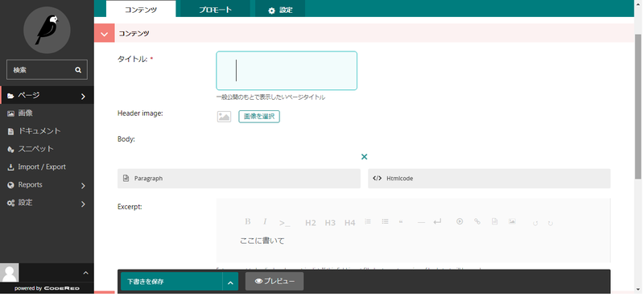This screenshot has width=644, height=297.
Task: Collapse the コンテンツ section chevron
Action: point(105,34)
